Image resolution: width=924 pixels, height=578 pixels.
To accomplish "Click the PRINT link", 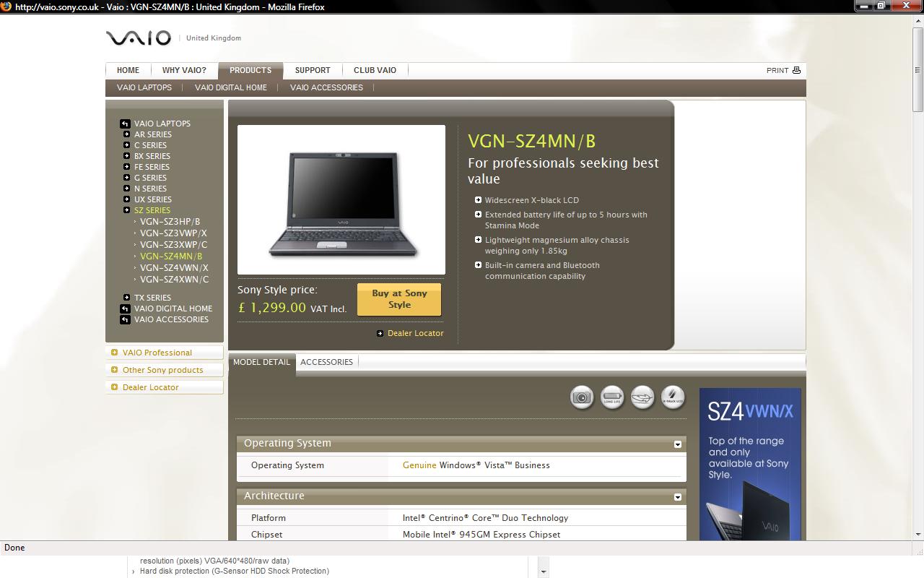I will click(777, 70).
